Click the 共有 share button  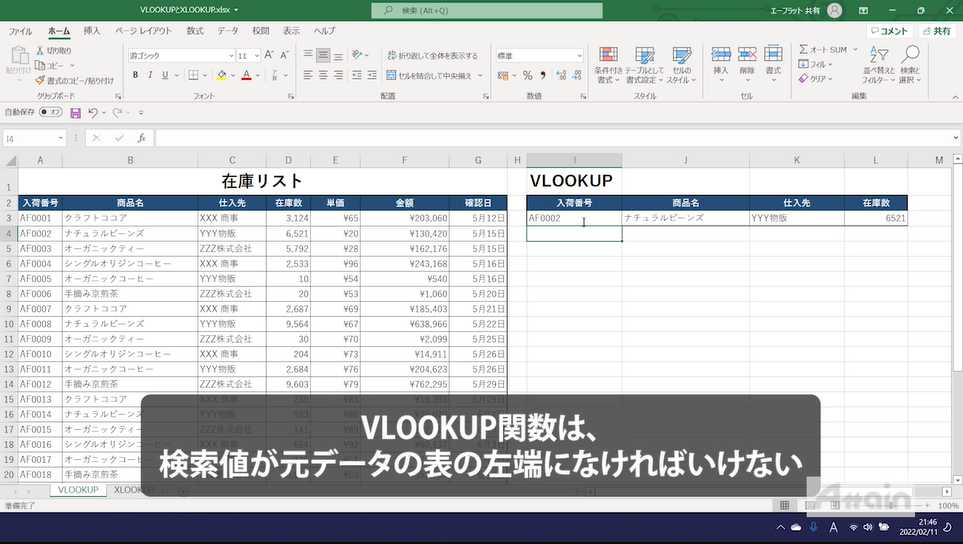(935, 31)
